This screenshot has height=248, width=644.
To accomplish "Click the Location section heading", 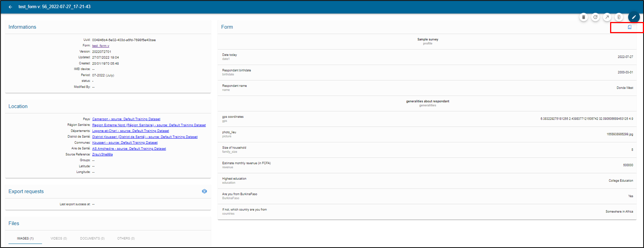I will coord(18,107).
